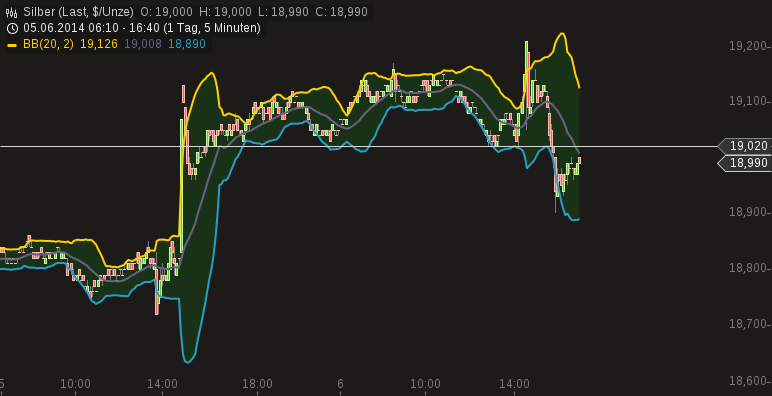Screen dimensions: 772x396
Task: Click the second 14:00 time axis label
Action: point(515,384)
